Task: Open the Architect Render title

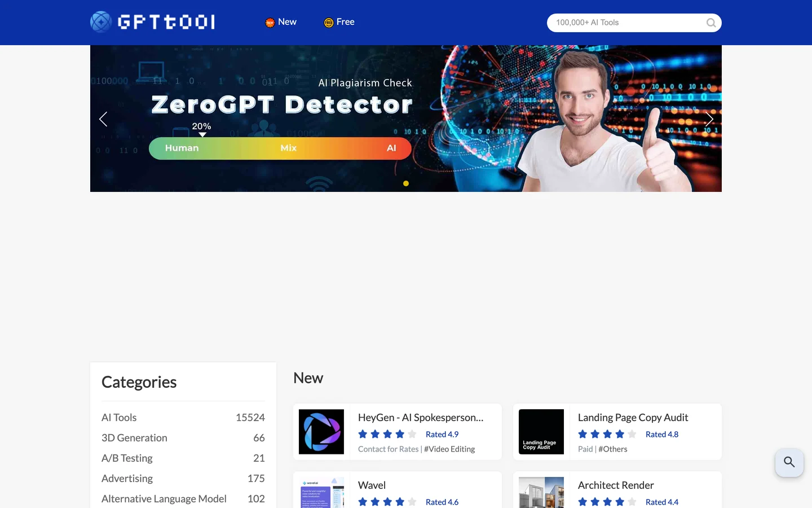Action: pos(616,485)
